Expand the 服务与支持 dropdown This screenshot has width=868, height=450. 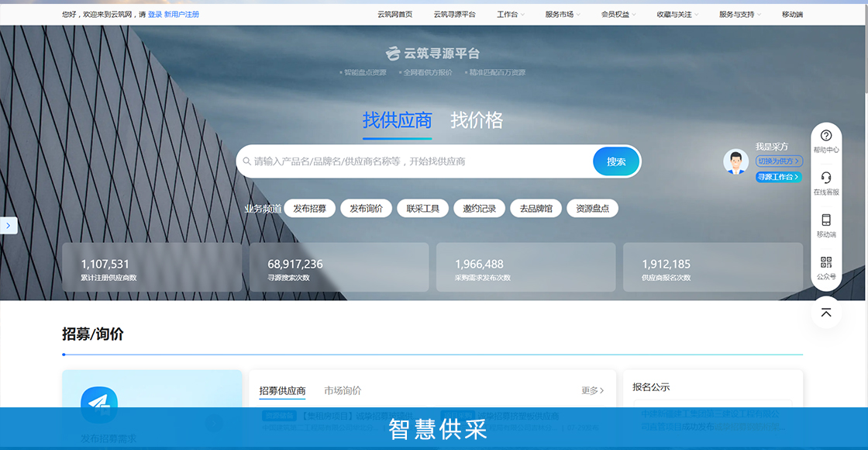click(x=740, y=15)
